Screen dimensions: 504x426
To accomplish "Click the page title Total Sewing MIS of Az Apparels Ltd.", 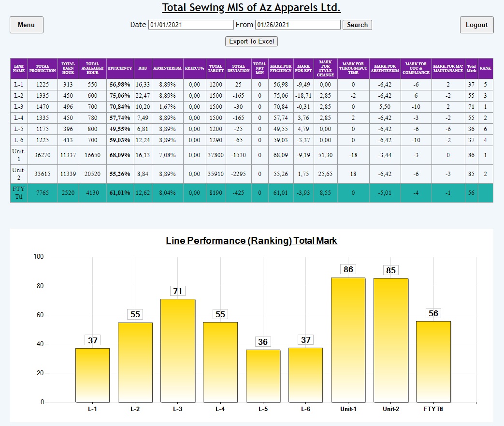I will [251, 7].
